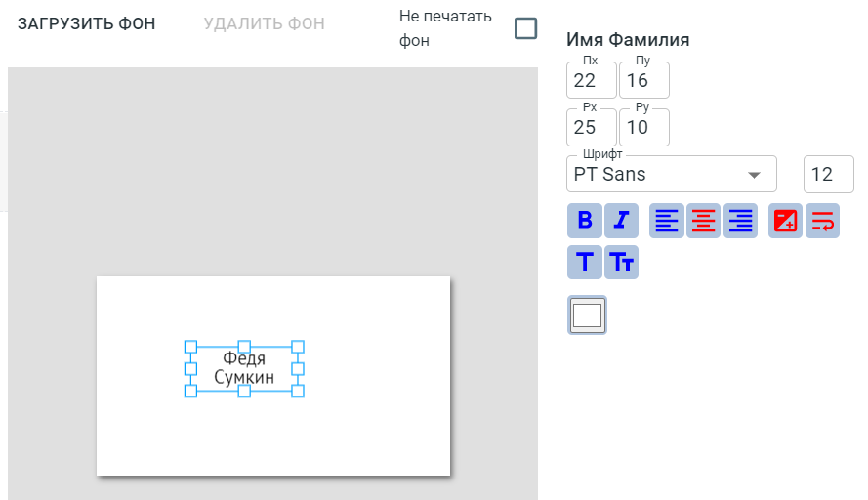
Task: Open the white text color swatch
Action: click(587, 315)
